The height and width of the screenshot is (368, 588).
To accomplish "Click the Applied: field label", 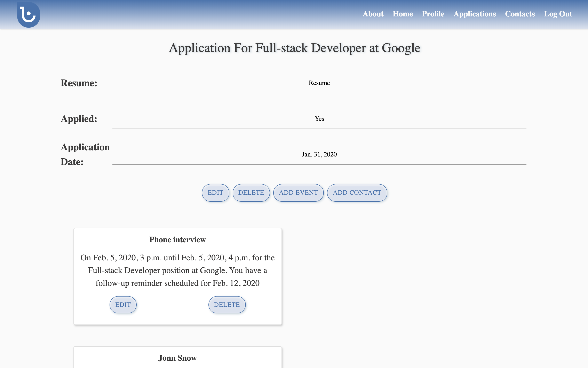I will click(x=79, y=119).
